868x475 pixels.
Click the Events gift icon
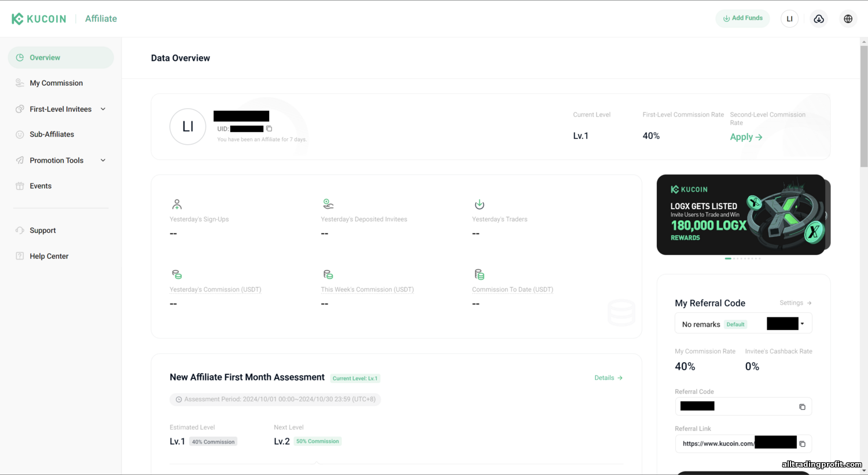(20, 186)
